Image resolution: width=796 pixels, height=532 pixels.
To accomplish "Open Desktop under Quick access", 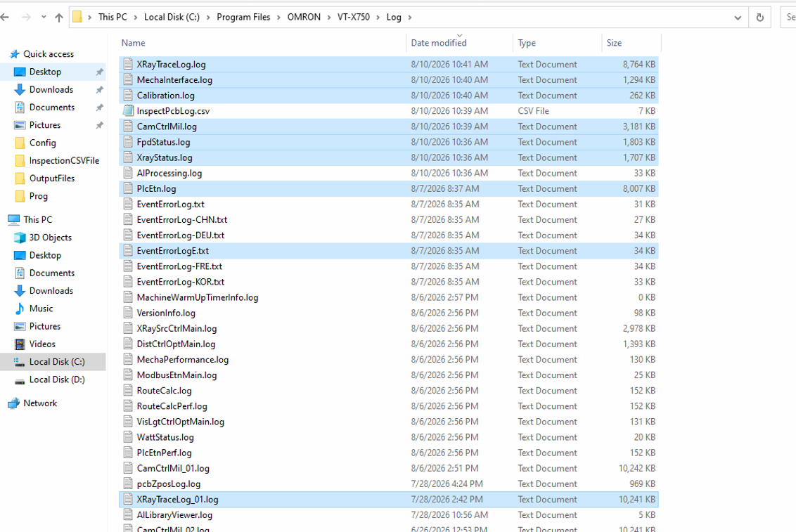I will pyautogui.click(x=45, y=72).
